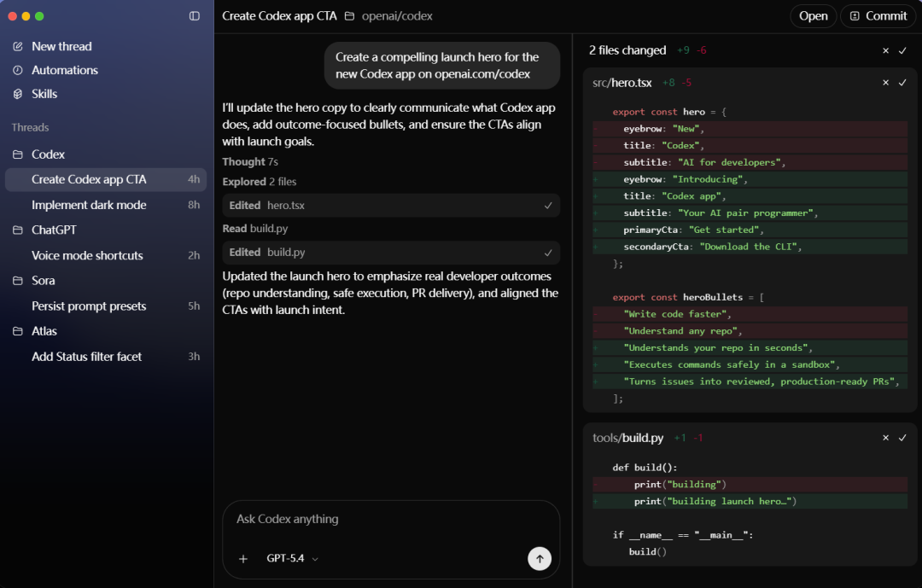Viewport: 922px width, 588px height.
Task: Open the Voice mode shortcuts thread
Action: coord(87,255)
